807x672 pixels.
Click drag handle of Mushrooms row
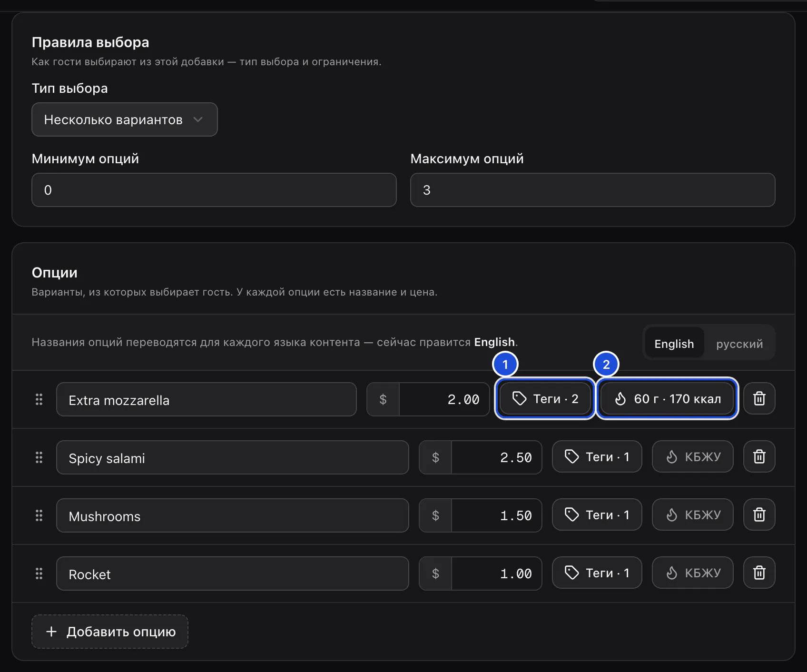coord(39,515)
